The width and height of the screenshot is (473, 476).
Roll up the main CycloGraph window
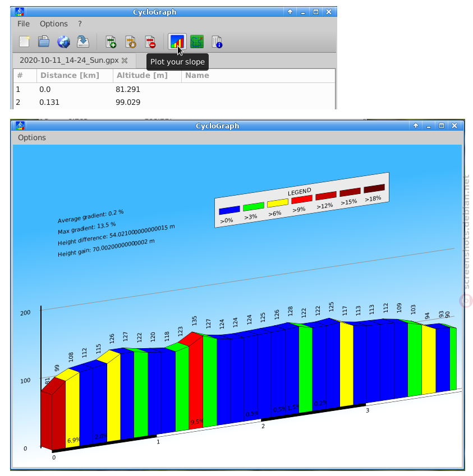[290, 12]
